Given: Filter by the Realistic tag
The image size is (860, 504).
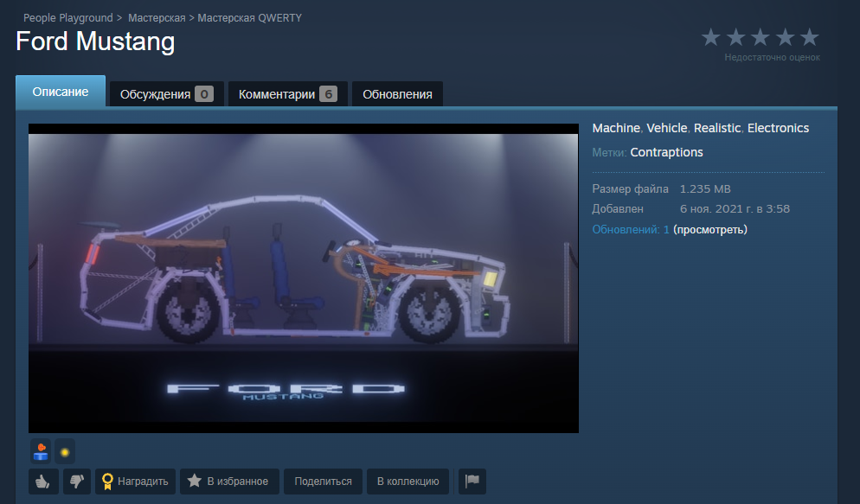Looking at the screenshot, I should pyautogui.click(x=717, y=128).
